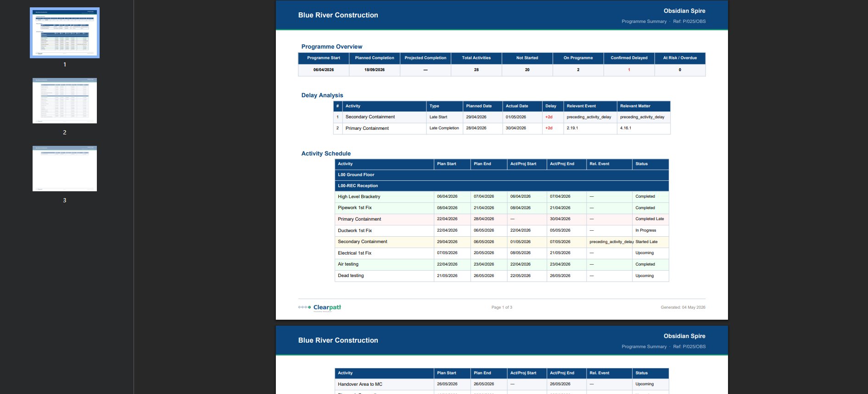Click the 'Ductwork 1st Fix' activity

(355, 231)
